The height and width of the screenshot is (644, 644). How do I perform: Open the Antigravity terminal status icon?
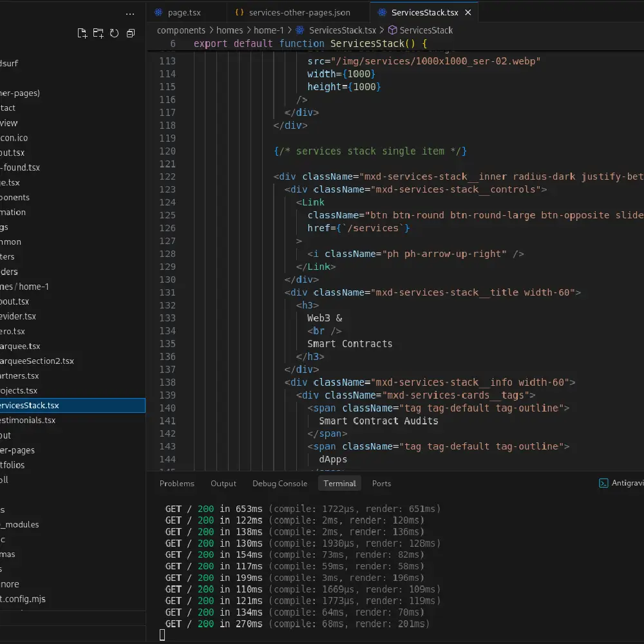click(603, 483)
